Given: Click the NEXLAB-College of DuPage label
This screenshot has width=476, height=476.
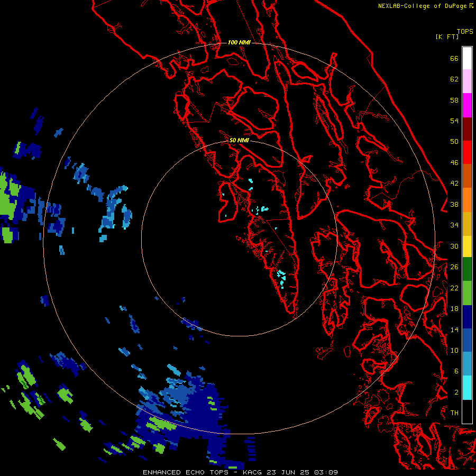Looking at the screenshot, I should coord(422,6).
